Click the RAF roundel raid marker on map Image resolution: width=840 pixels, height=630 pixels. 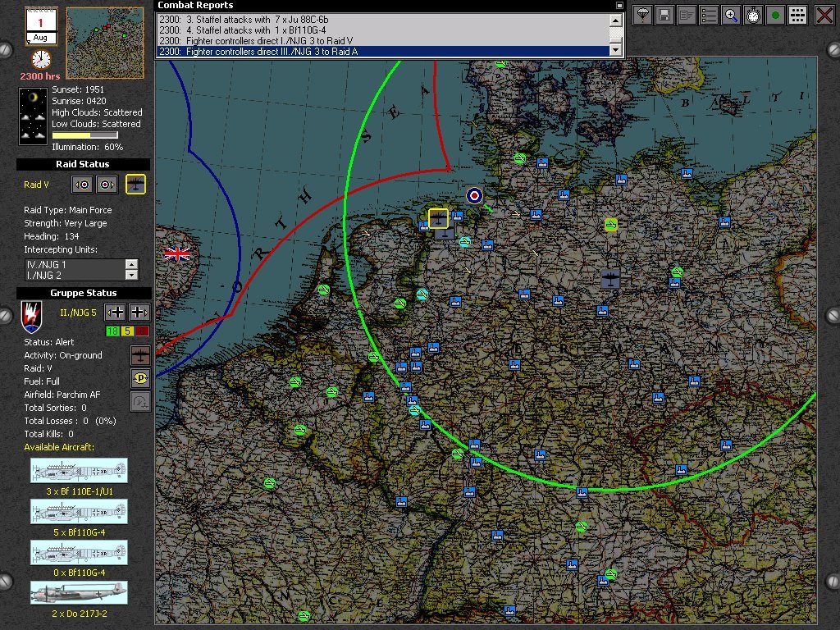tap(474, 195)
